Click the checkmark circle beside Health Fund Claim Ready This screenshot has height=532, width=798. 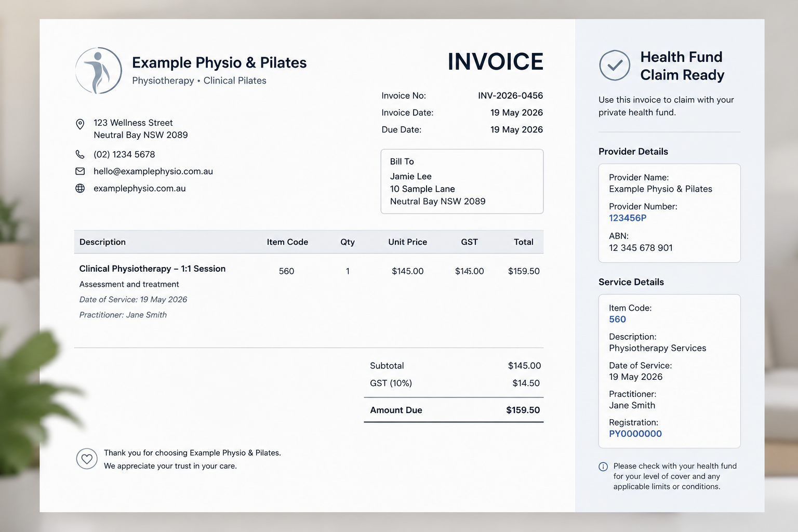615,65
